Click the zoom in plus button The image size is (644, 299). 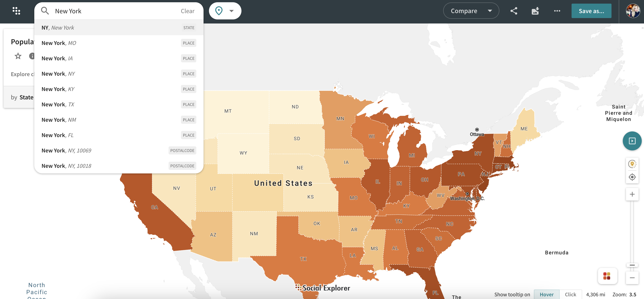632,194
